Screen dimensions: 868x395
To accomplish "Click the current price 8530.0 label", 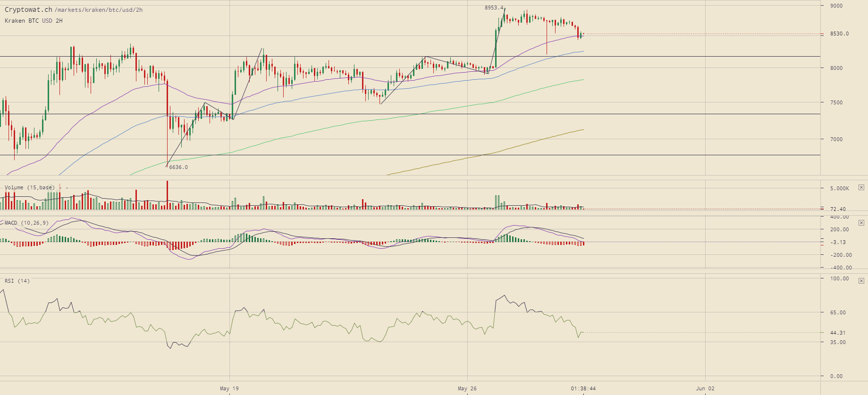I will coord(840,34).
